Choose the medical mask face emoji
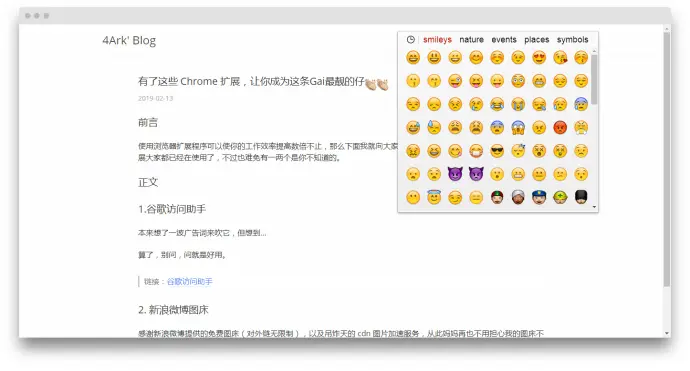Image resolution: width=690 pixels, height=371 pixels. coord(476,151)
